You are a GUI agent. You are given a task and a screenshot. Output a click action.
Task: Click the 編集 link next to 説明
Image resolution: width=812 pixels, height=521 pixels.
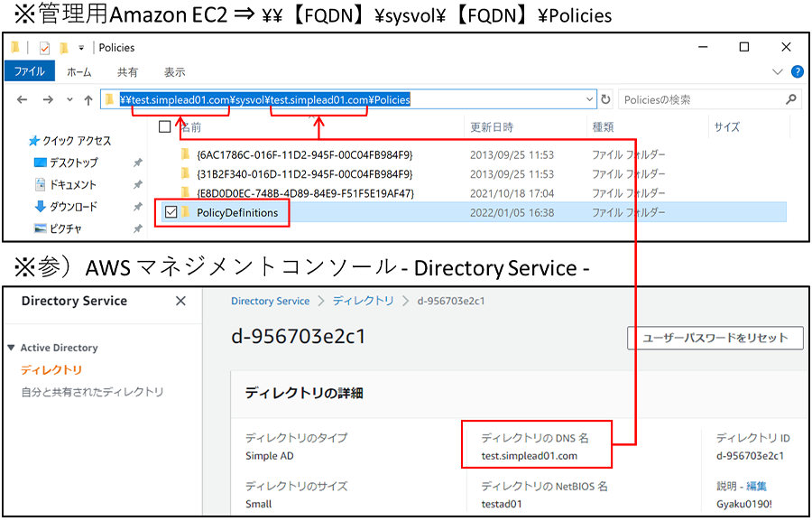[757, 487]
